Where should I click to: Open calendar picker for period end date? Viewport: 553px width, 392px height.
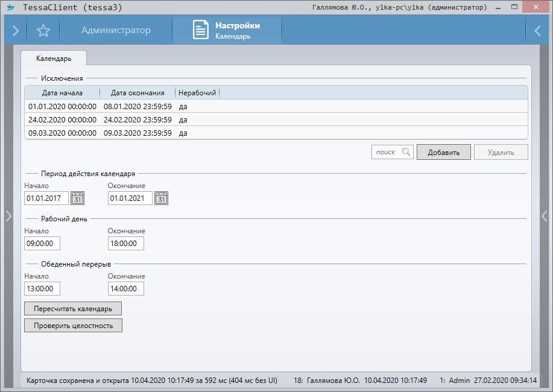161,198
